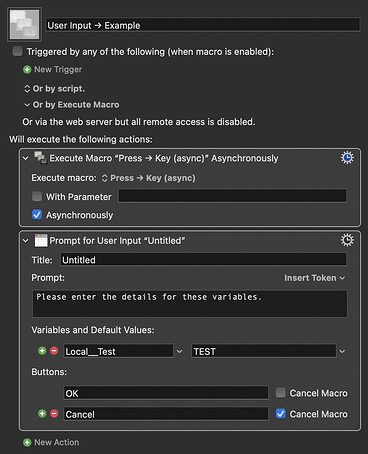
Task: Toggle the 'Triggered by any of the following' checkbox
Action: tap(17, 51)
